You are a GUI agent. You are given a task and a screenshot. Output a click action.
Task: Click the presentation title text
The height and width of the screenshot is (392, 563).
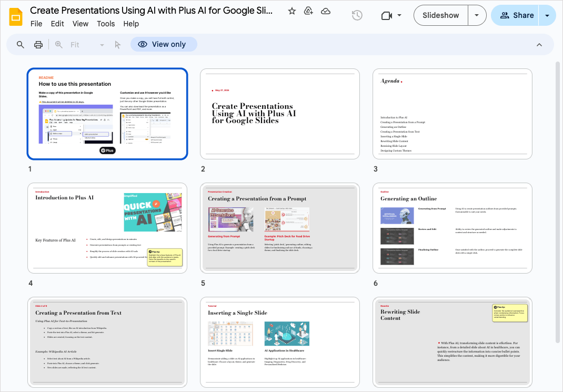(x=151, y=11)
